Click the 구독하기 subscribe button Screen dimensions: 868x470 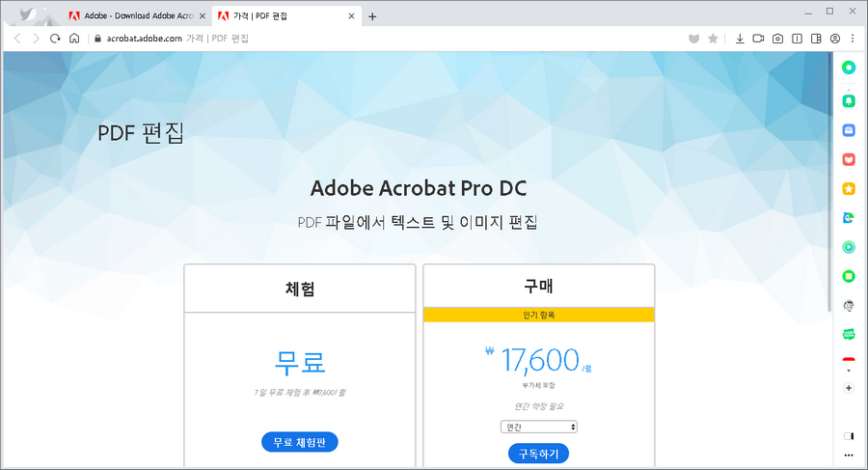point(538,454)
